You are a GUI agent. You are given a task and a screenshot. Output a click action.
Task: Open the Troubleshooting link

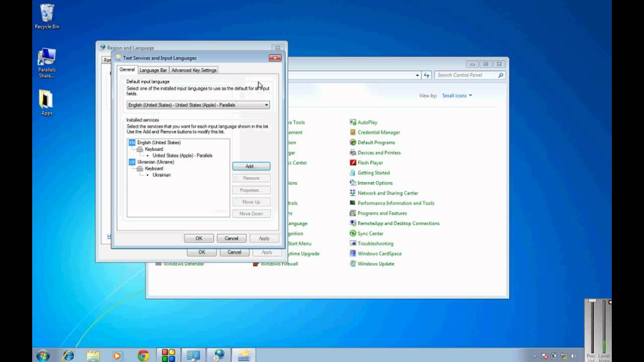click(375, 243)
